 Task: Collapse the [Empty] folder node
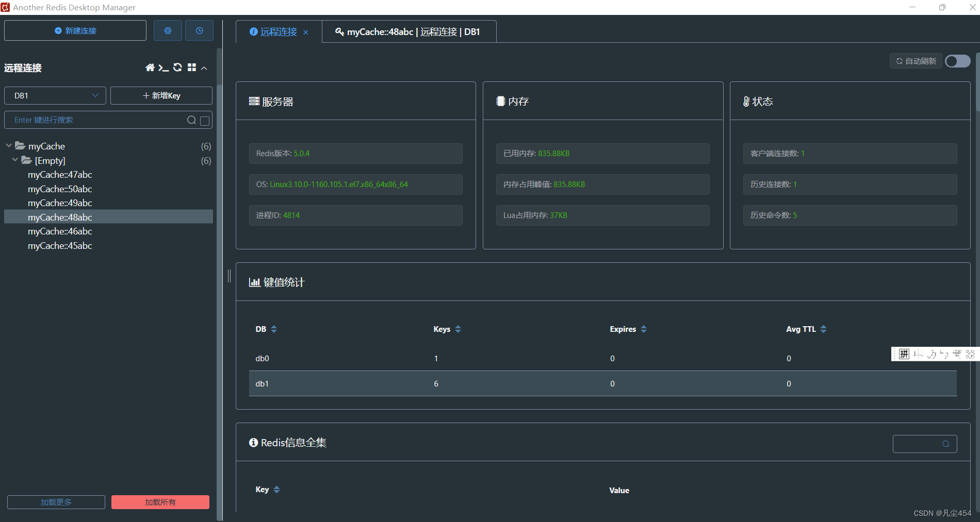[x=15, y=160]
